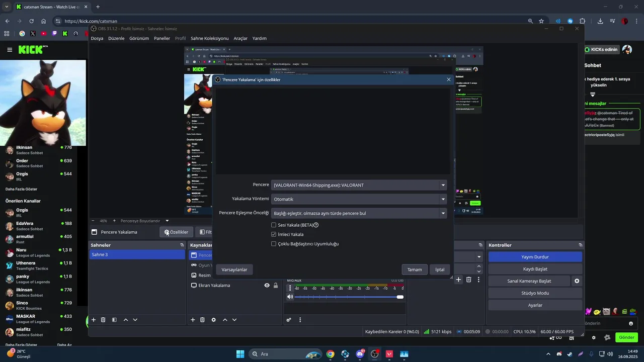
Task: Undock the Kontroller panel with the float icon
Action: pos(581,245)
